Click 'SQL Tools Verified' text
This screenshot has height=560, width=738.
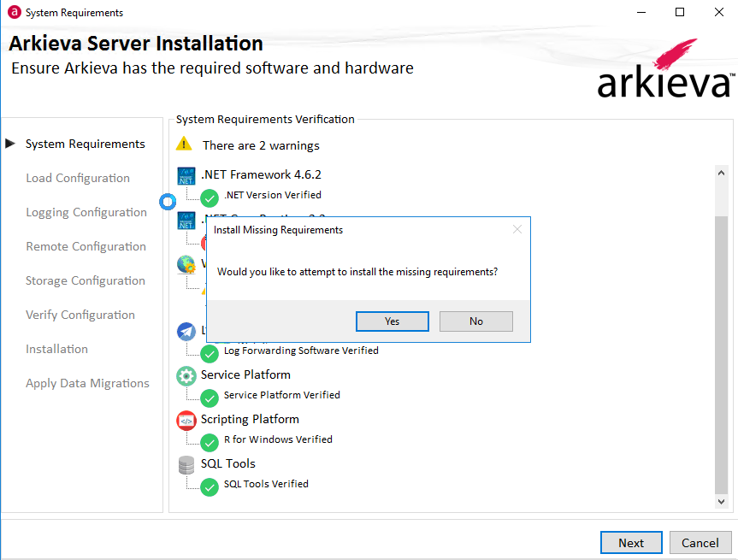tap(267, 484)
